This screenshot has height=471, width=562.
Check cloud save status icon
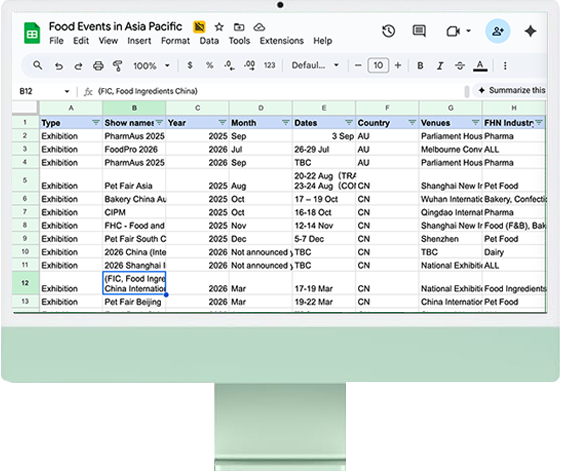click(259, 27)
